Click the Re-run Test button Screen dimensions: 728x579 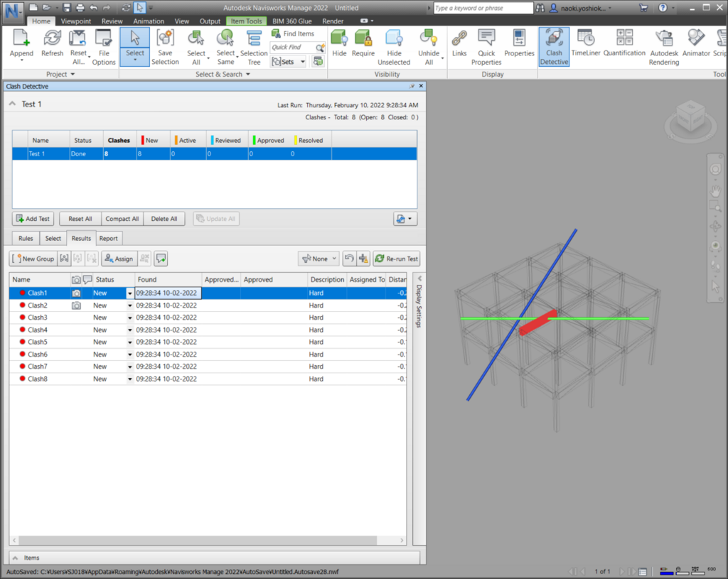pyautogui.click(x=397, y=259)
